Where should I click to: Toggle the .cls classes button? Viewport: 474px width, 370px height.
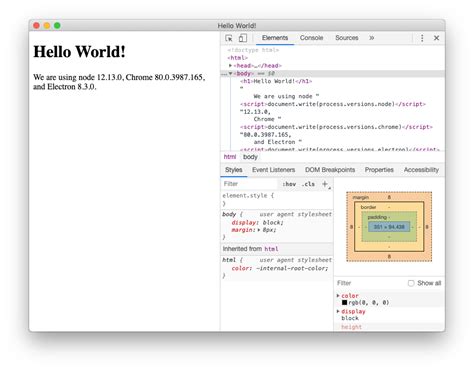pos(308,184)
